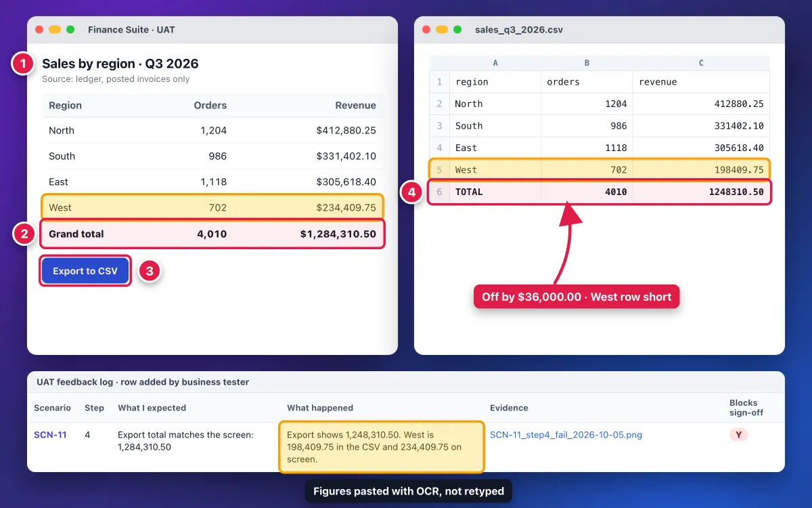The width and height of the screenshot is (812, 508).
Task: Click the South cell in the CSV window
Action: click(x=495, y=126)
